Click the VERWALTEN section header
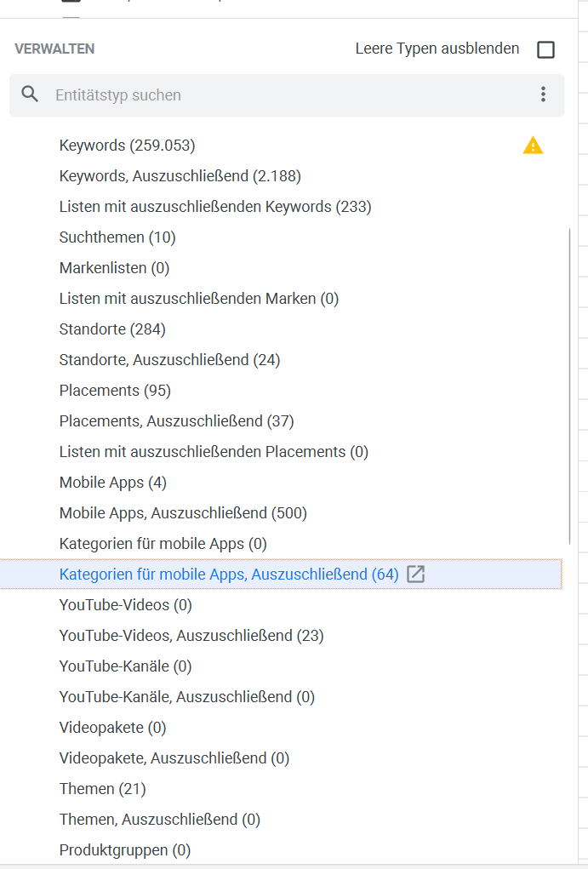The image size is (588, 869). coord(54,49)
